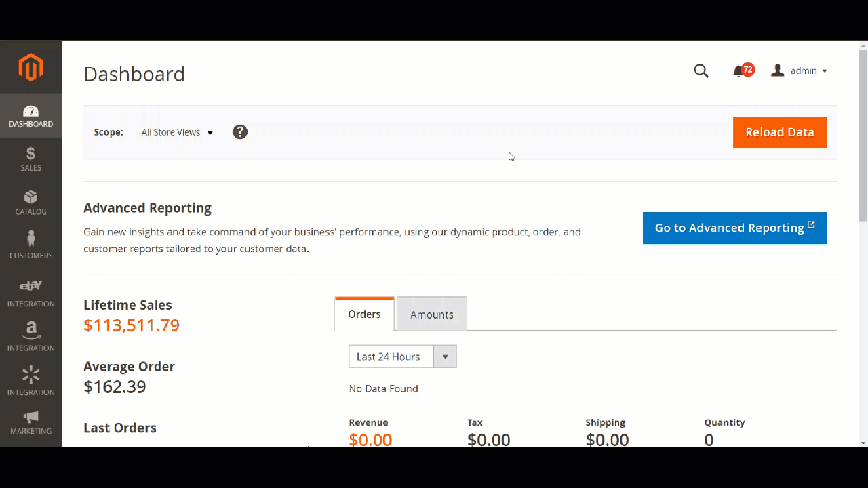Open the Sales section in sidebar
868x488 pixels.
(x=31, y=159)
